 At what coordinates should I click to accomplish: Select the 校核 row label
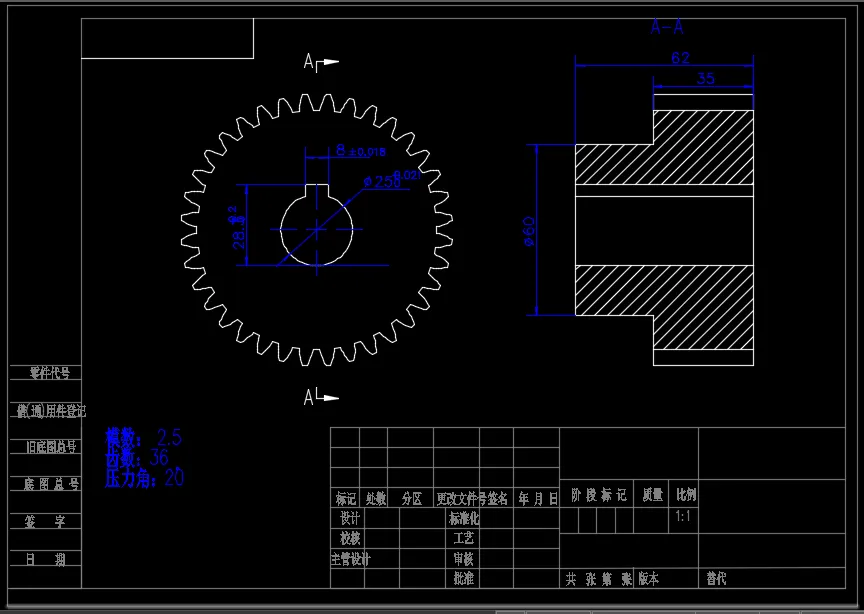[349, 537]
